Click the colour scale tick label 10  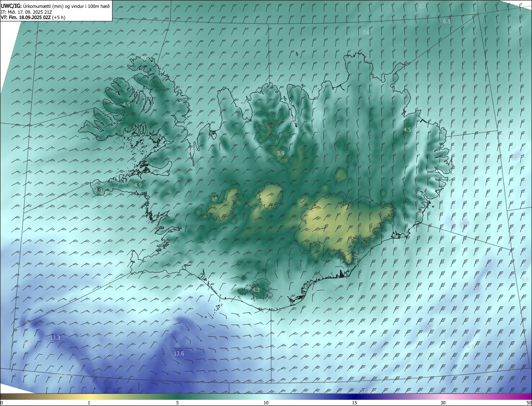coord(266,403)
